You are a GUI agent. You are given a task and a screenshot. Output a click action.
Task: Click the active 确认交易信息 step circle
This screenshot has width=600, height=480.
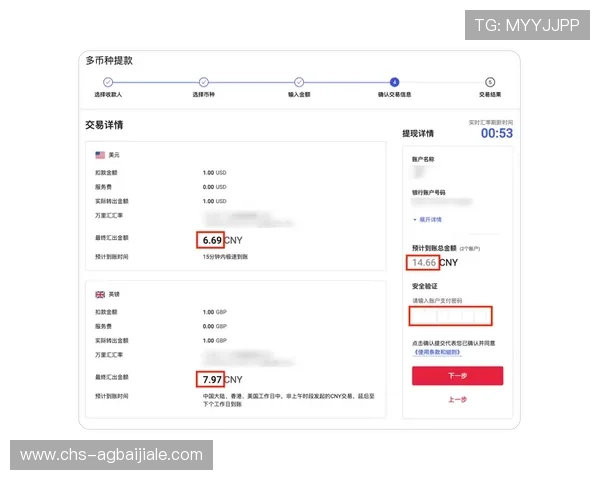tap(395, 82)
